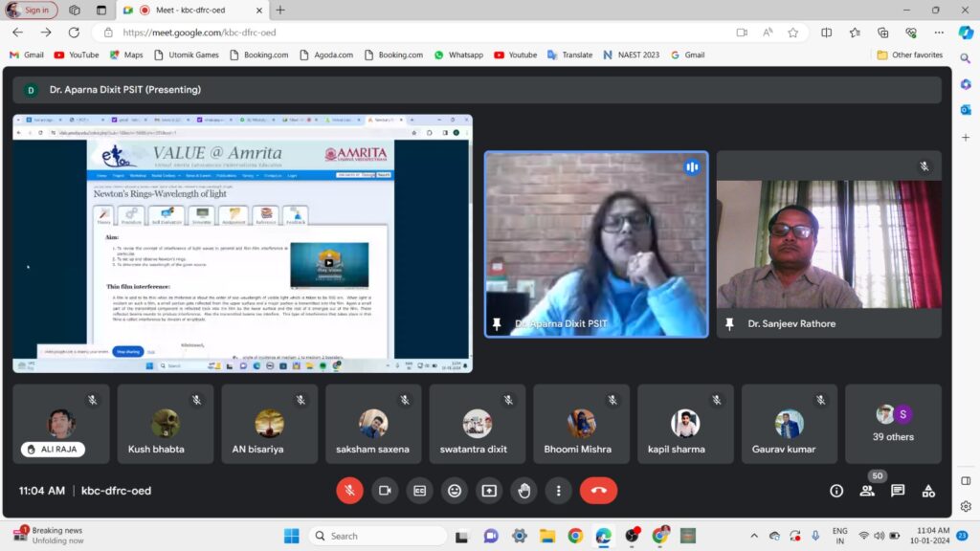Open the activities panel
Image resolution: width=980 pixels, height=551 pixels.
[x=928, y=491]
